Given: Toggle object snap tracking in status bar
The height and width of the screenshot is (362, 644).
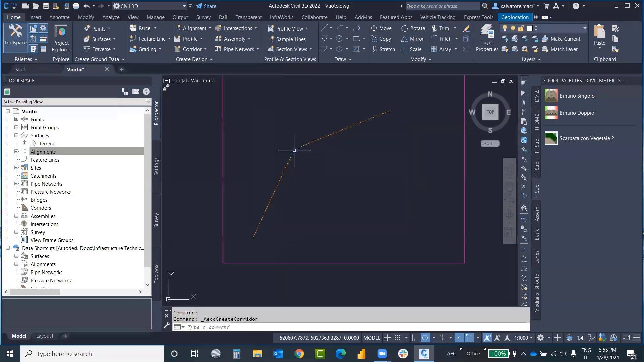Looking at the screenshot, I should click(x=460, y=338).
